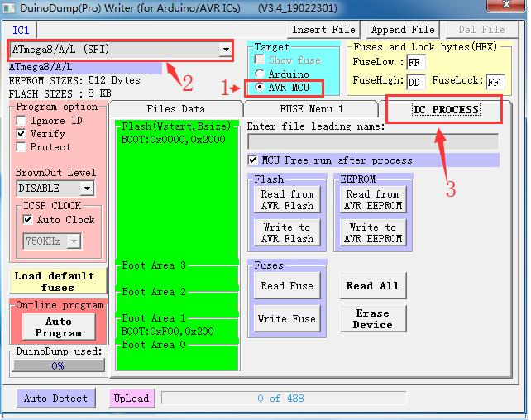Enable the Ignore ID checkbox
The width and height of the screenshot is (531, 420).
(x=21, y=120)
